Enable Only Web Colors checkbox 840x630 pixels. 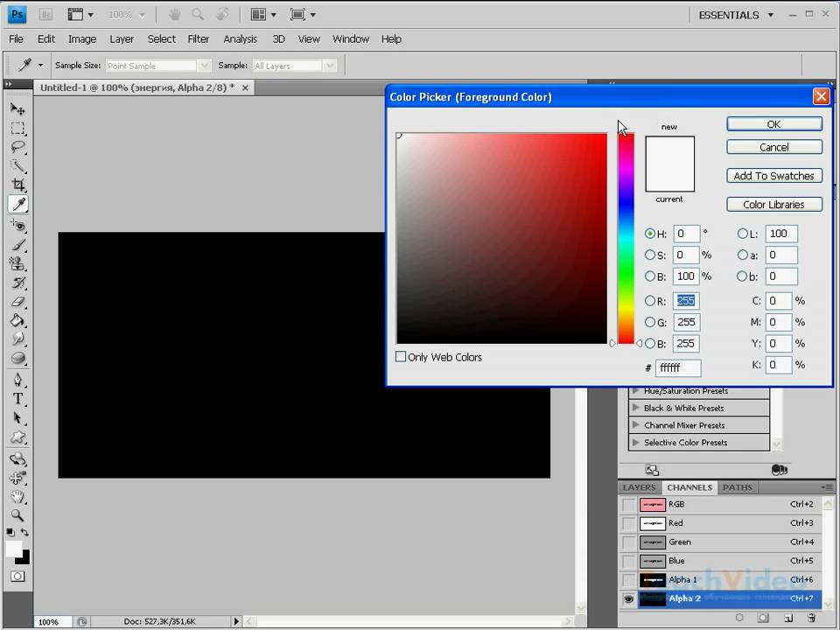400,357
